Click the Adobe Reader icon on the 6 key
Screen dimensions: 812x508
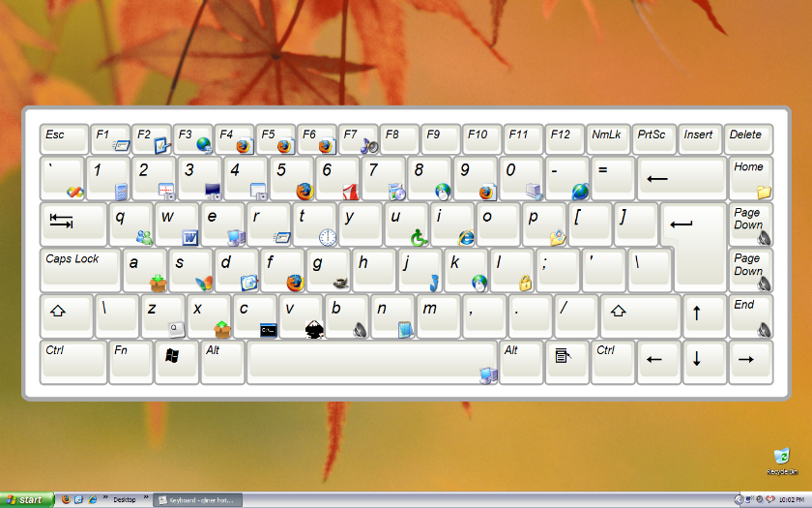coord(351,192)
